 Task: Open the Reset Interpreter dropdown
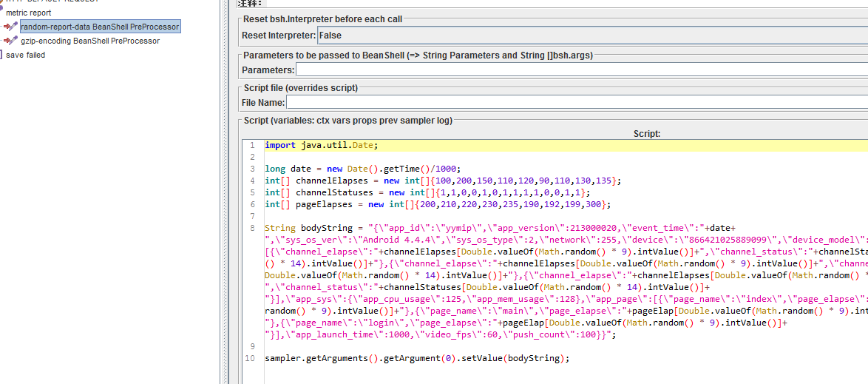click(x=591, y=35)
